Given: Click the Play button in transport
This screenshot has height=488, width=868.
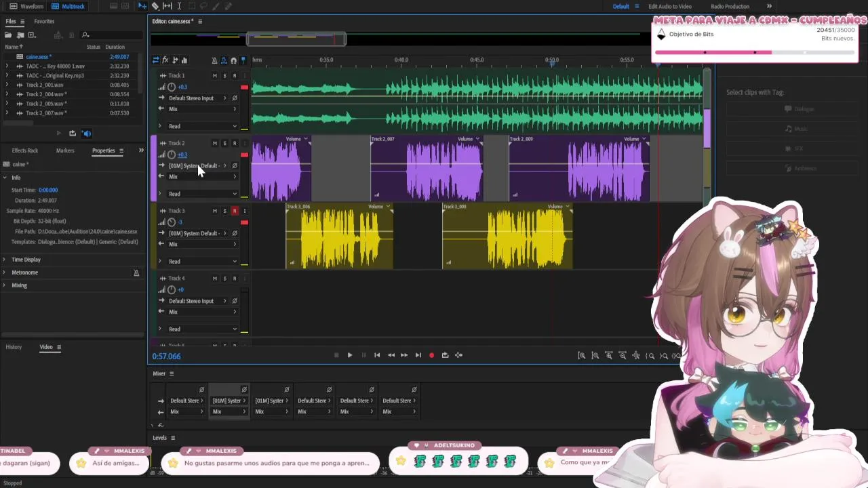Looking at the screenshot, I should 350,355.
